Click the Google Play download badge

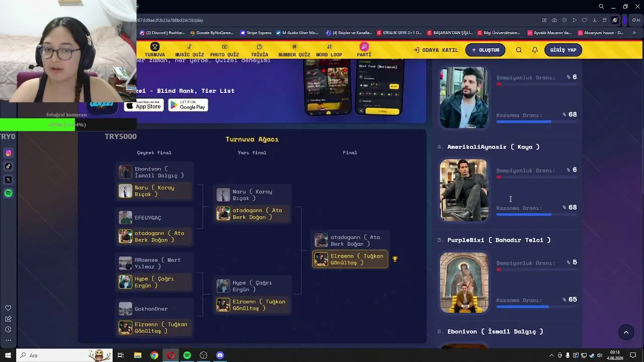[x=188, y=105]
